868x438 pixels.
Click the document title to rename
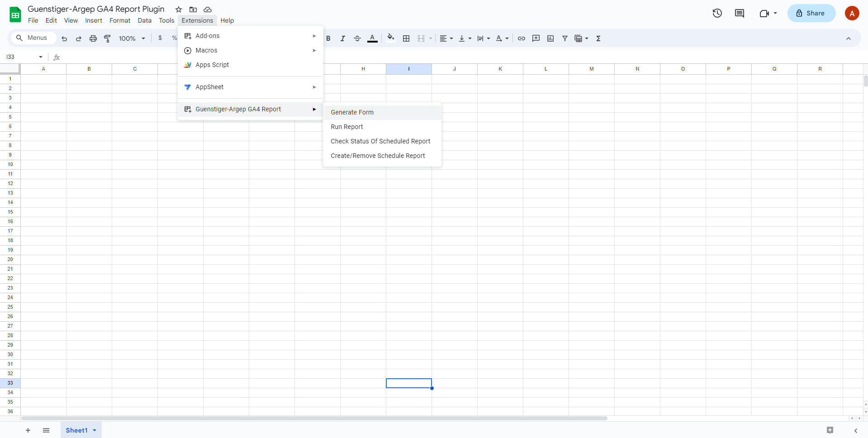click(x=96, y=9)
